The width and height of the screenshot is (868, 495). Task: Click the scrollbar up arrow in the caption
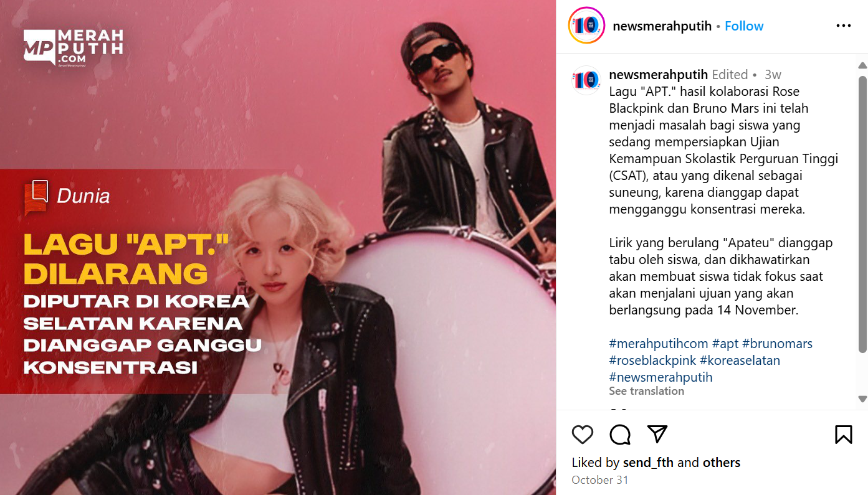pyautogui.click(x=862, y=65)
